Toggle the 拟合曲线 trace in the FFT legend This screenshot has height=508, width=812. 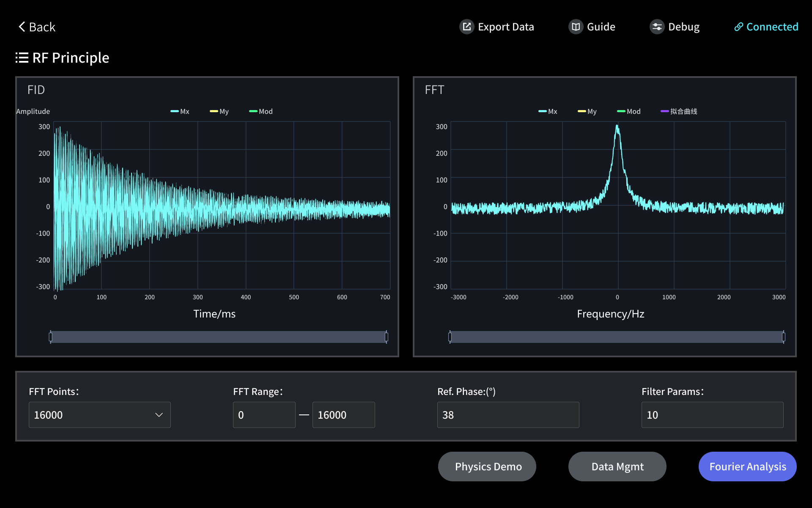[x=664, y=111]
